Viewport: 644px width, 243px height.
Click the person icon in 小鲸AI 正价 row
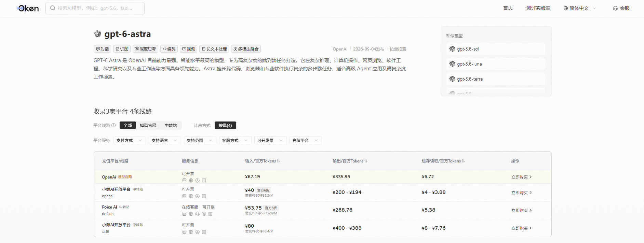(x=197, y=232)
